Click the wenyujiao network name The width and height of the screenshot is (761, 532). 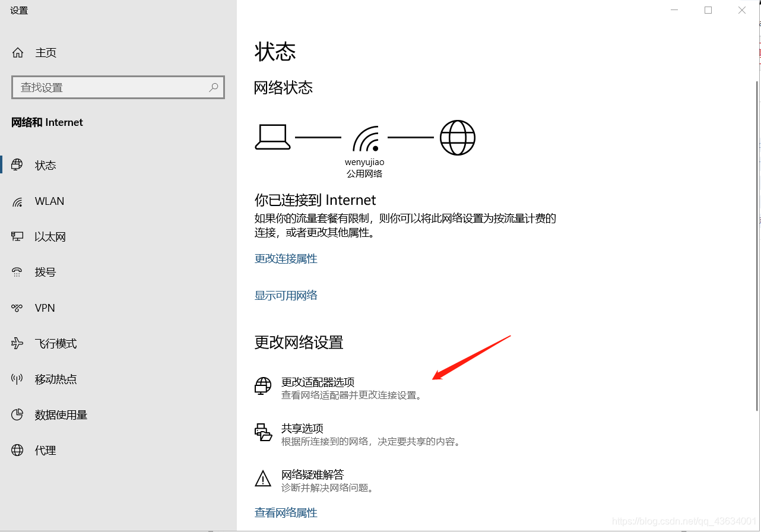tap(364, 162)
